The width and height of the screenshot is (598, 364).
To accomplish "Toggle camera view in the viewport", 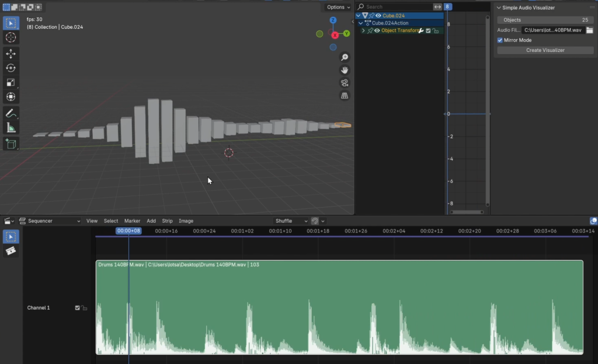I will tap(345, 83).
